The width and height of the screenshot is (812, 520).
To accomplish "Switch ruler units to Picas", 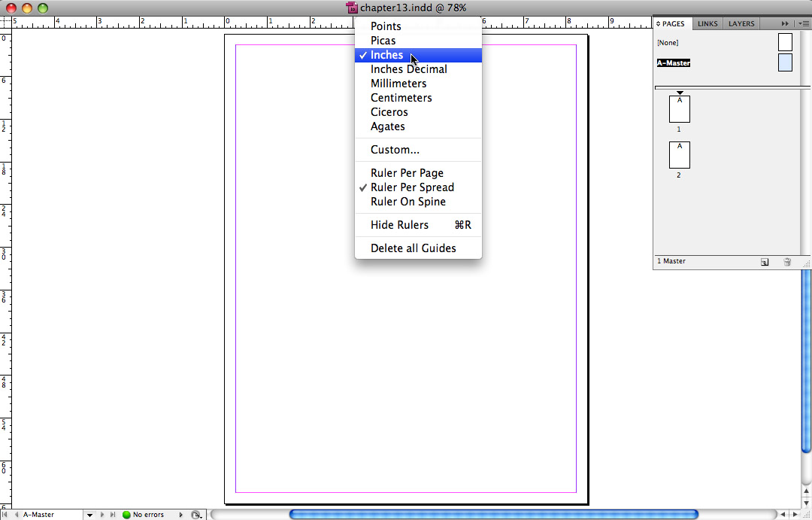I will pyautogui.click(x=383, y=41).
